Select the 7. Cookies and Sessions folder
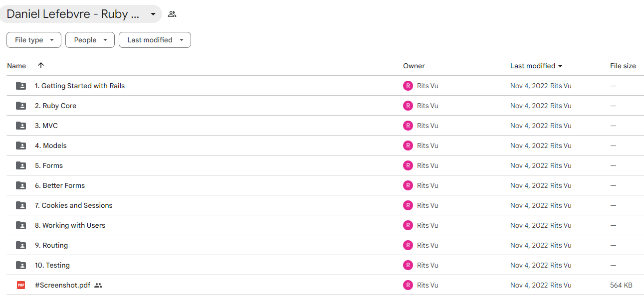The width and height of the screenshot is (644, 305). coord(325,205)
